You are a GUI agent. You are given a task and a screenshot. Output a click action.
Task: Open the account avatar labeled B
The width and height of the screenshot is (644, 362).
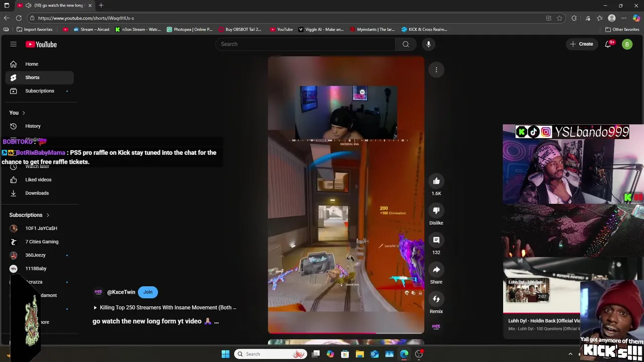(x=627, y=44)
